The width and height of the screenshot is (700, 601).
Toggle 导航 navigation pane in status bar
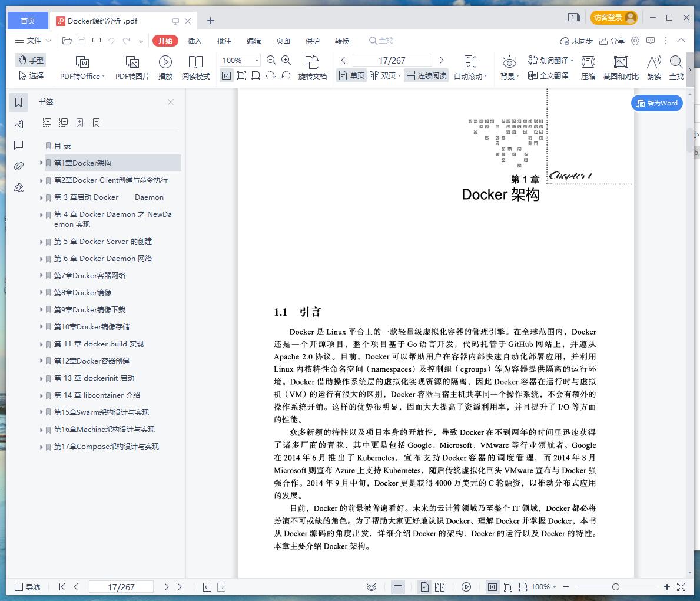point(28,587)
